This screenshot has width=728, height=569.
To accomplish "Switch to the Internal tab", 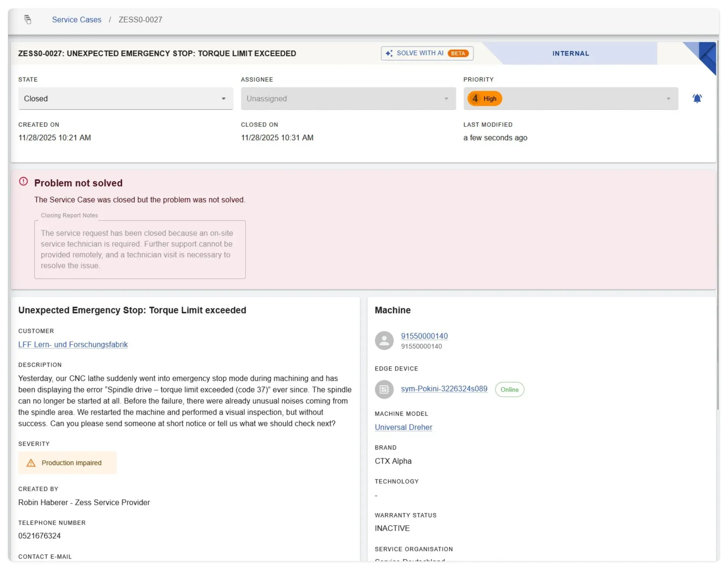I will point(570,53).
